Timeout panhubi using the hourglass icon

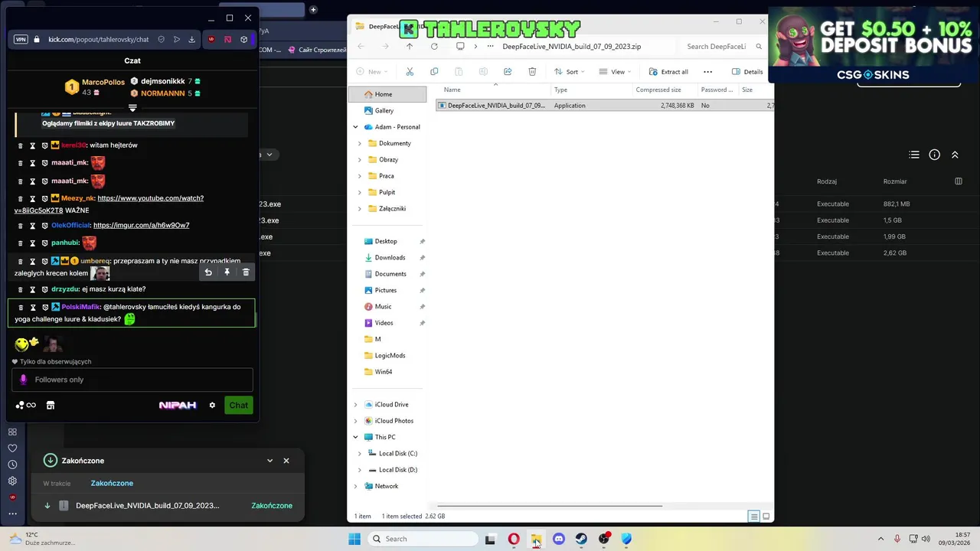32,243
